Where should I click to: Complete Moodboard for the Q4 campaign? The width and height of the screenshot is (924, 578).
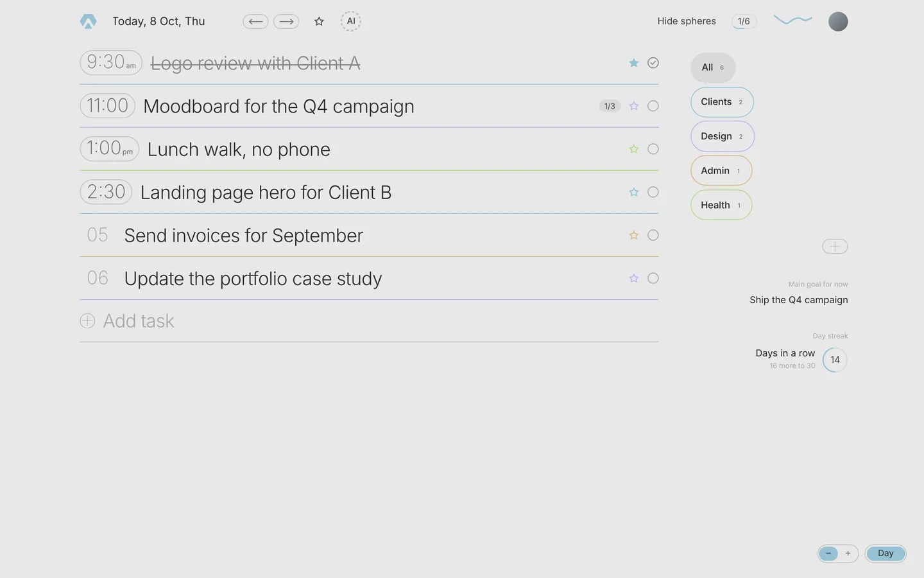[x=653, y=106]
